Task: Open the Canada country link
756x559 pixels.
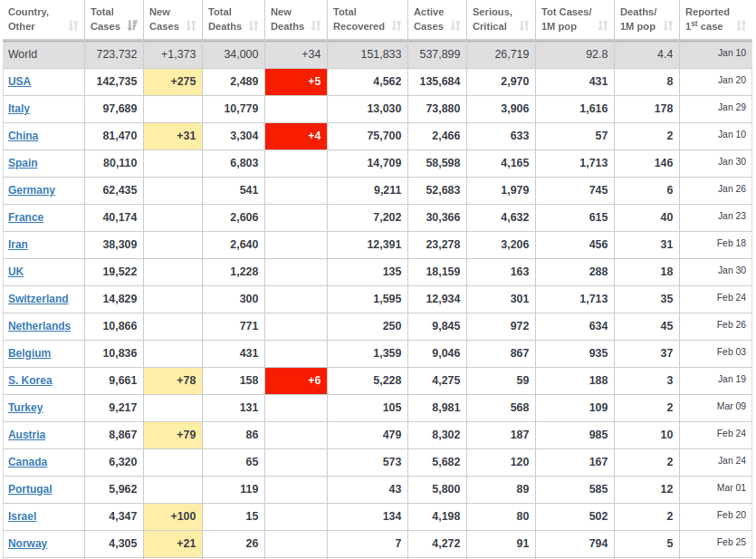Action: (x=27, y=462)
